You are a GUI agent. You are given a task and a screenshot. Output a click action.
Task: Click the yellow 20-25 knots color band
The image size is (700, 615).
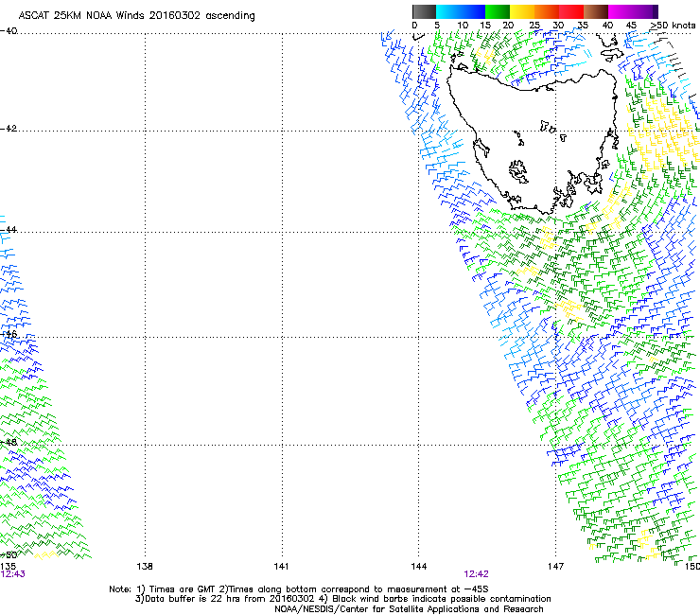[x=522, y=11]
